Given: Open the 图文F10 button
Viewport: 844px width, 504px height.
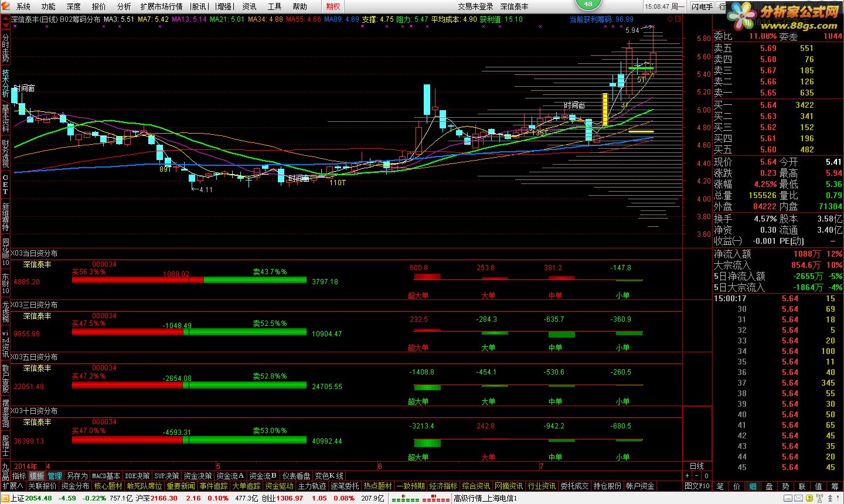Looking at the screenshot, I should pos(697,486).
